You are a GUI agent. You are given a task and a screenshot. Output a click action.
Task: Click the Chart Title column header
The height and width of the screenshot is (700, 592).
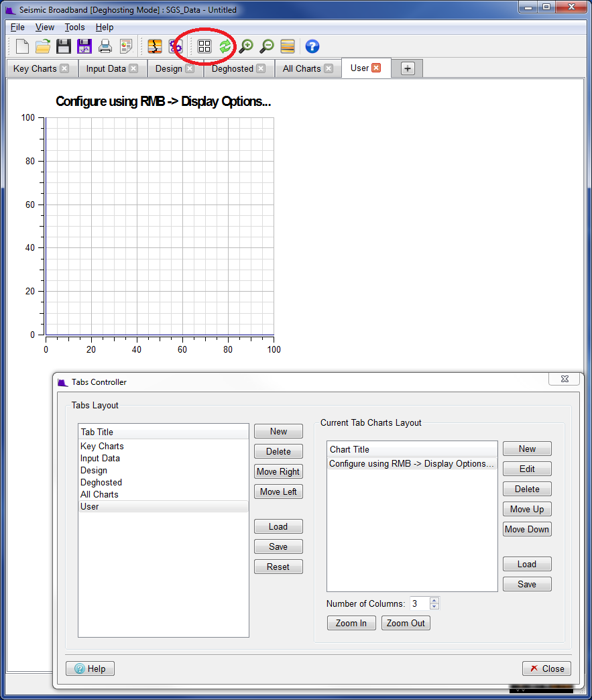click(x=412, y=449)
